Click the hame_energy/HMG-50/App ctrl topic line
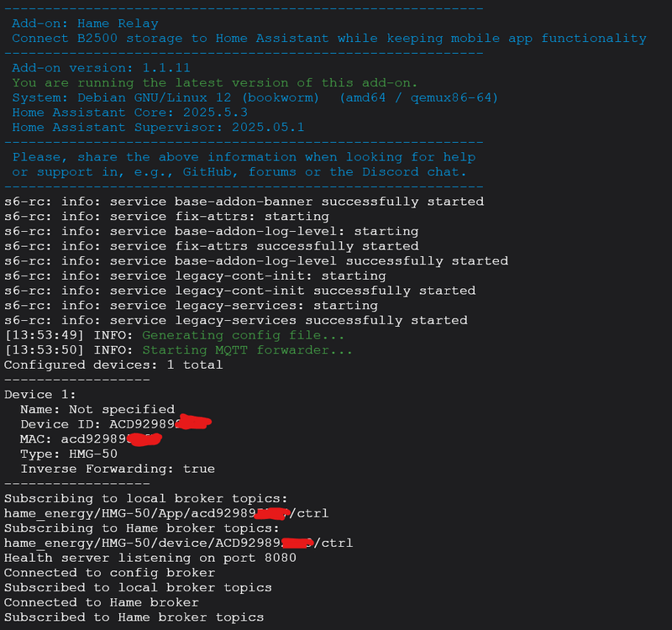 coord(166,513)
